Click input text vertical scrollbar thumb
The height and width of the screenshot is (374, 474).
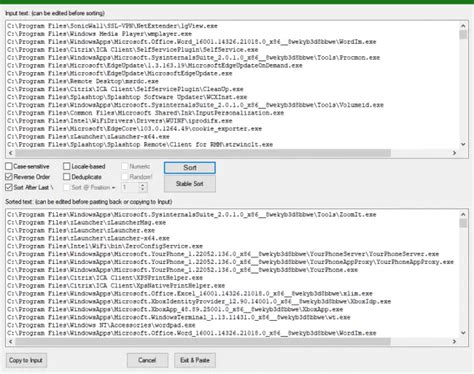[463, 35]
